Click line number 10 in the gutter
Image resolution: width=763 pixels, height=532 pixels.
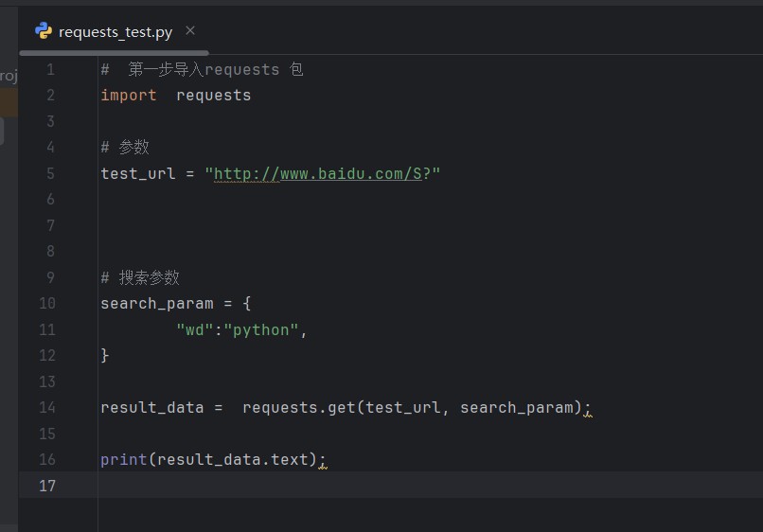(47, 303)
